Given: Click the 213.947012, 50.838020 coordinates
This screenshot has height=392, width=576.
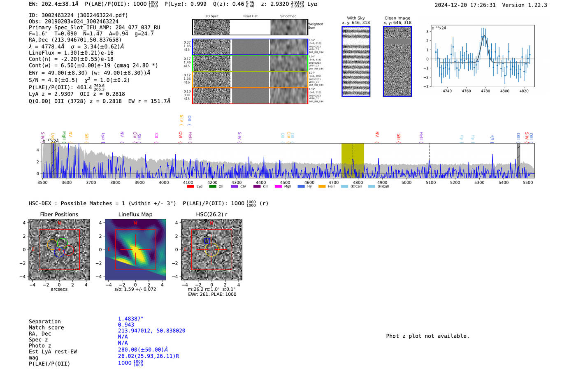Looking at the screenshot, I should coord(151,331).
